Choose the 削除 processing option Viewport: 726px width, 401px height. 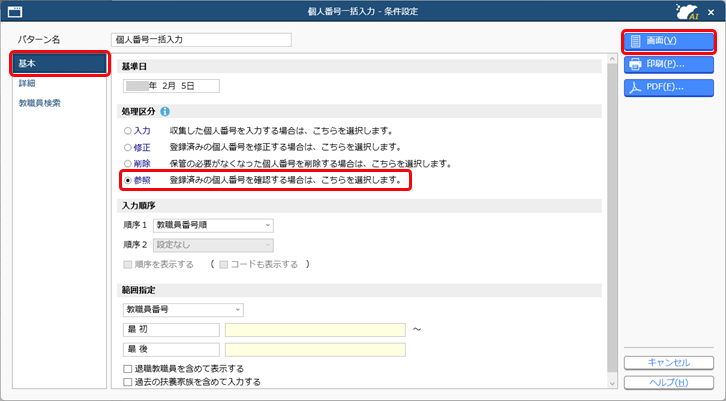(128, 164)
